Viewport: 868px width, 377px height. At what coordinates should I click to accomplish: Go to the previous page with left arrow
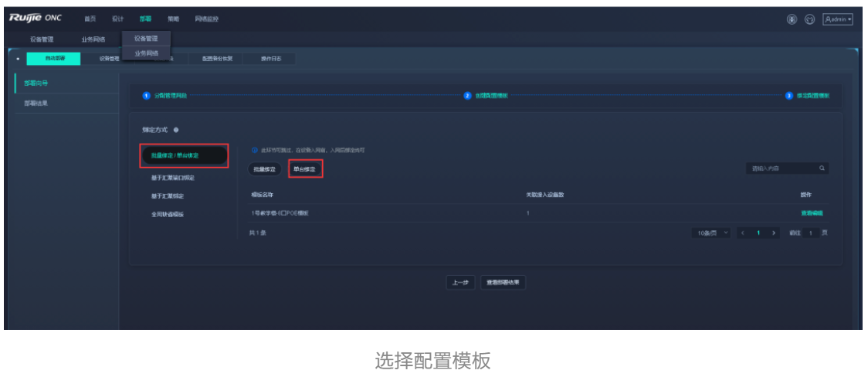click(x=743, y=233)
